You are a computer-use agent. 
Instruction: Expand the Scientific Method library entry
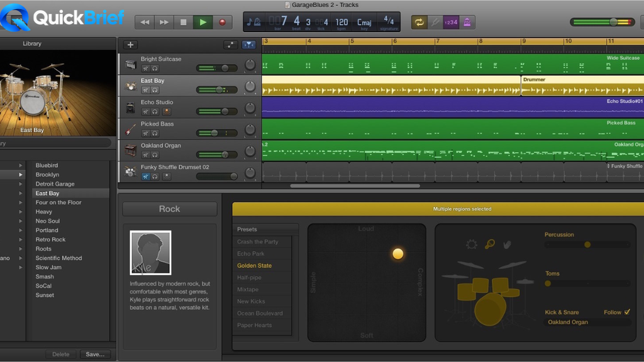(21, 258)
